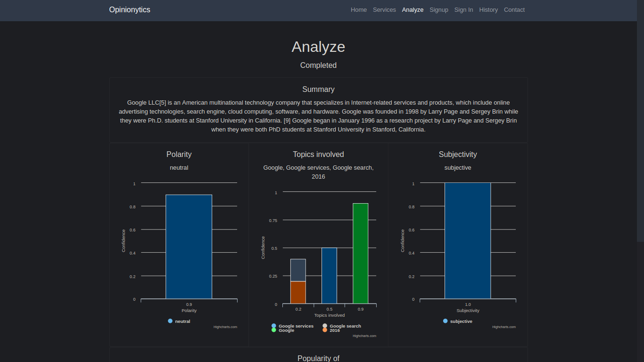Viewport: 644px width, 362px height.
Task: Click the 'subjective' result text under Subjectivity
Action: coord(458,167)
